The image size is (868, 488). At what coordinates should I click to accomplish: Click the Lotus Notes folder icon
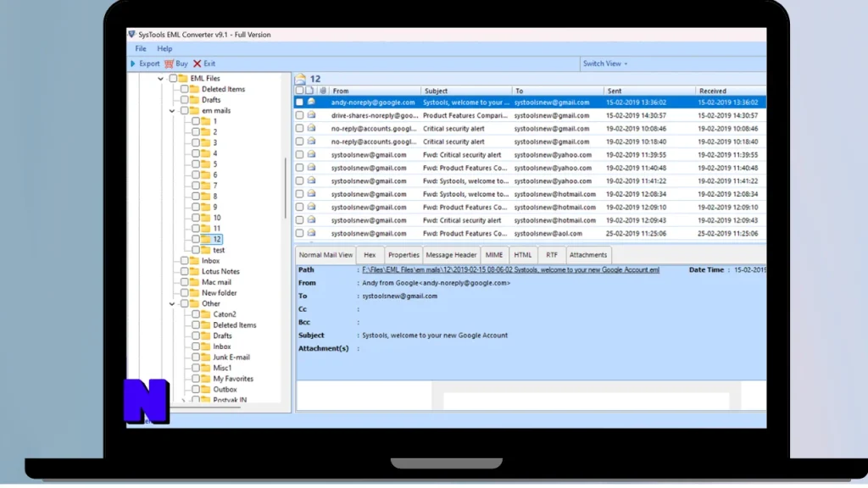[x=194, y=271]
